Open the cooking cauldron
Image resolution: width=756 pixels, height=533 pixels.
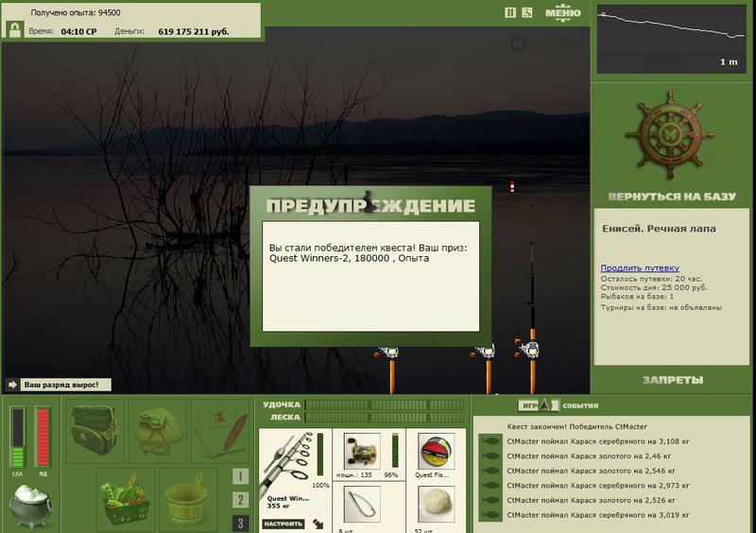pyautogui.click(x=31, y=507)
